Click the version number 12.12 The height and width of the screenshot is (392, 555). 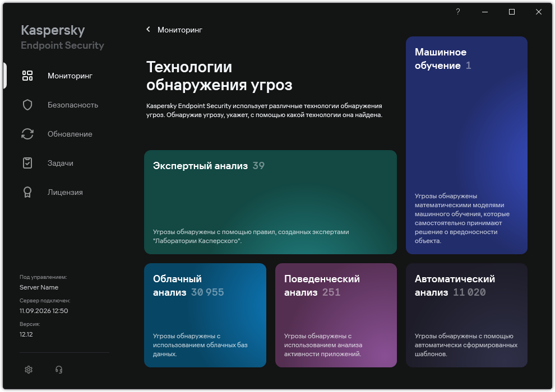tap(26, 334)
